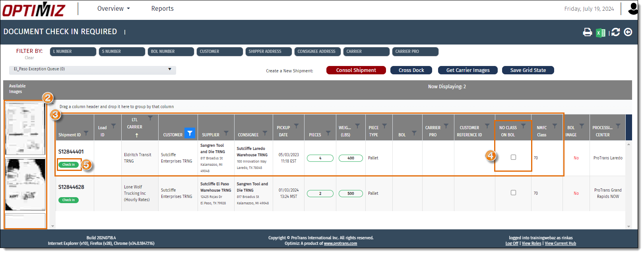Image resolution: width=644 pixels, height=254 pixels.
Task: Click the L NUMBER filter field
Action: 73,52
